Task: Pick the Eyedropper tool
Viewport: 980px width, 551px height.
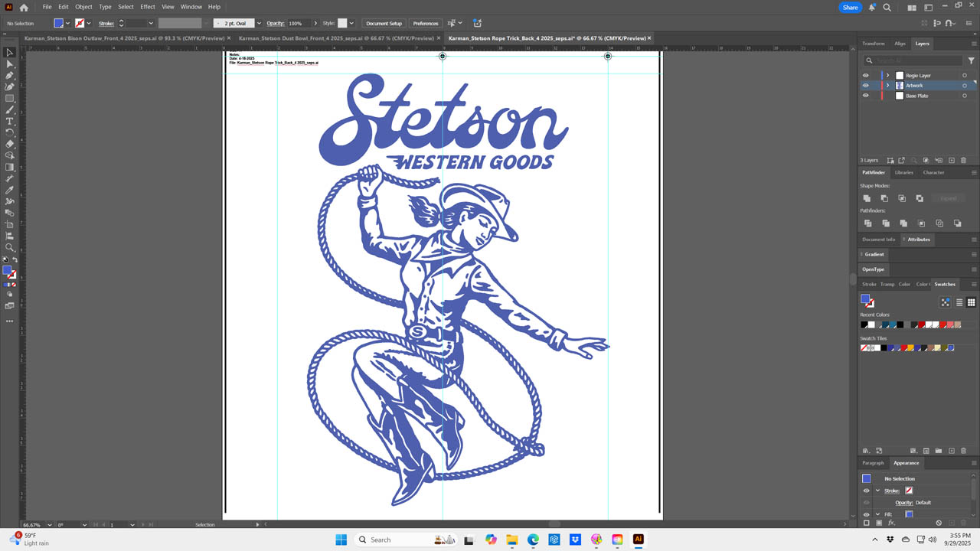Action: [10, 190]
